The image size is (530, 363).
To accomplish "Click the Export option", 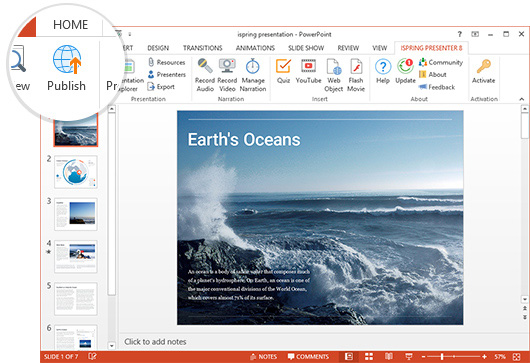I will (x=161, y=87).
